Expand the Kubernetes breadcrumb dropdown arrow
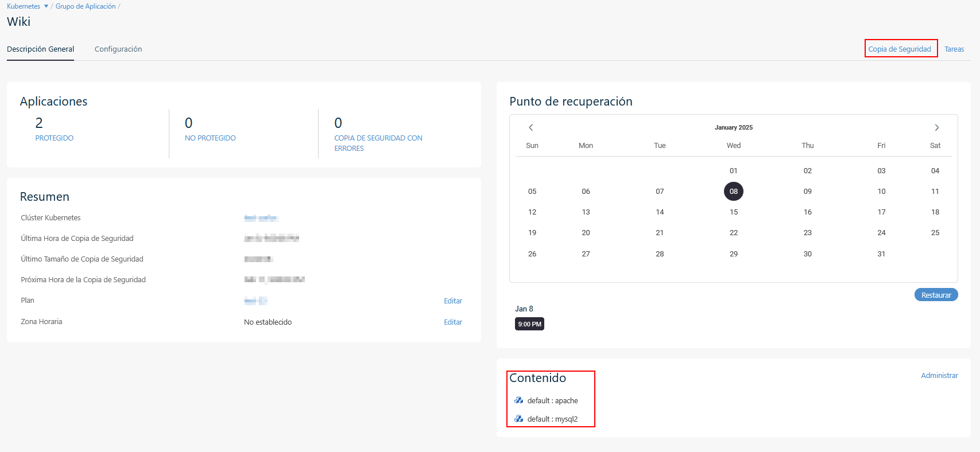 coord(46,6)
